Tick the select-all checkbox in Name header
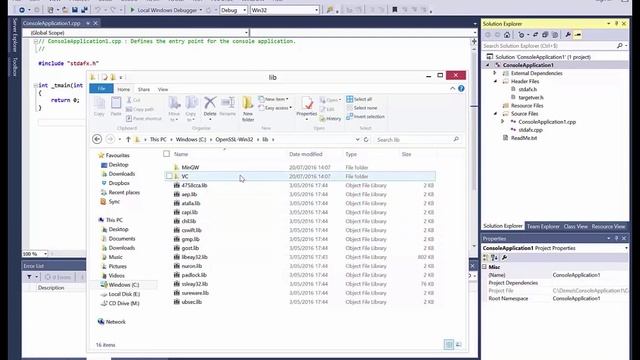640x360 pixels. click(166, 154)
